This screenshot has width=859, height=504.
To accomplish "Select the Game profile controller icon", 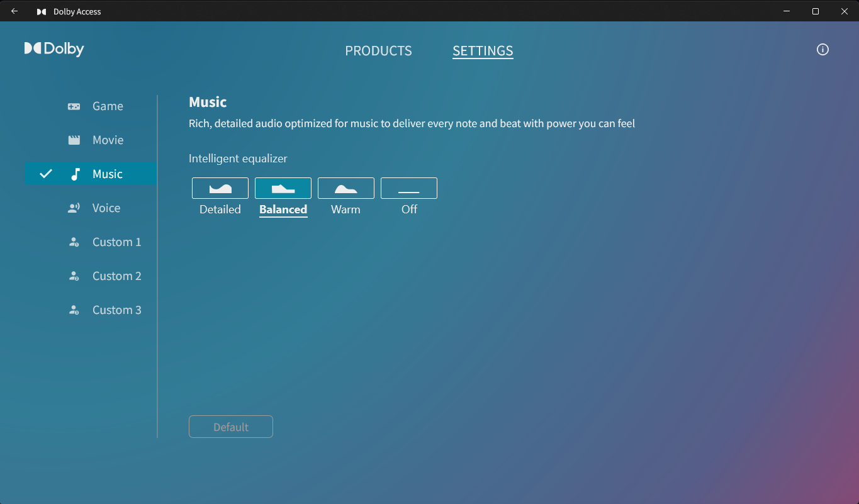I will [x=74, y=106].
